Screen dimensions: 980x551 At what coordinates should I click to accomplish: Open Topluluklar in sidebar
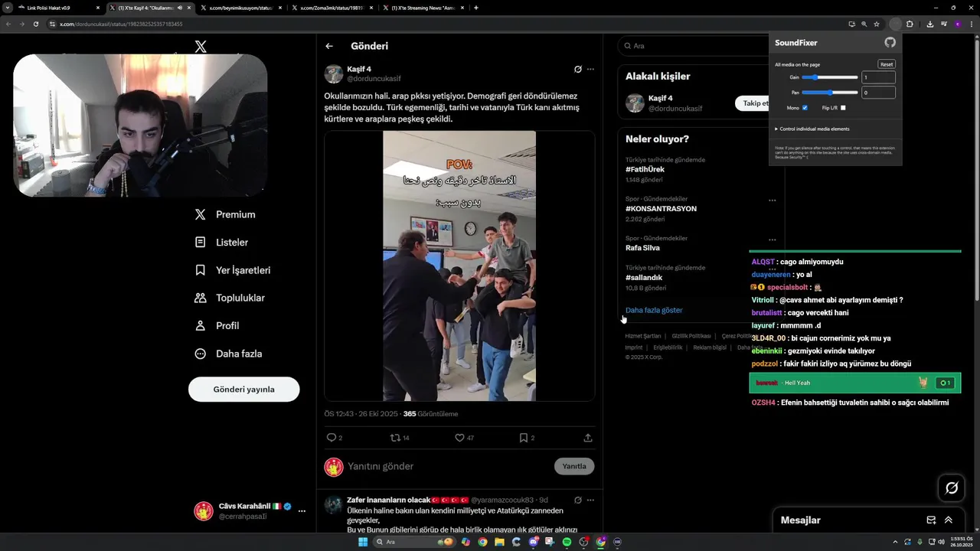230,298
